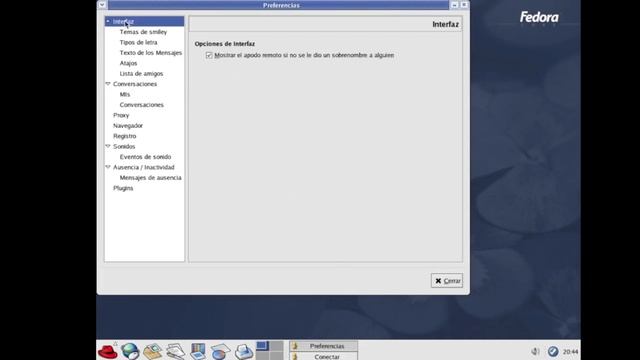640x360 pixels.
Task: Open the window menu arrow in the title bar
Action: [x=102, y=5]
